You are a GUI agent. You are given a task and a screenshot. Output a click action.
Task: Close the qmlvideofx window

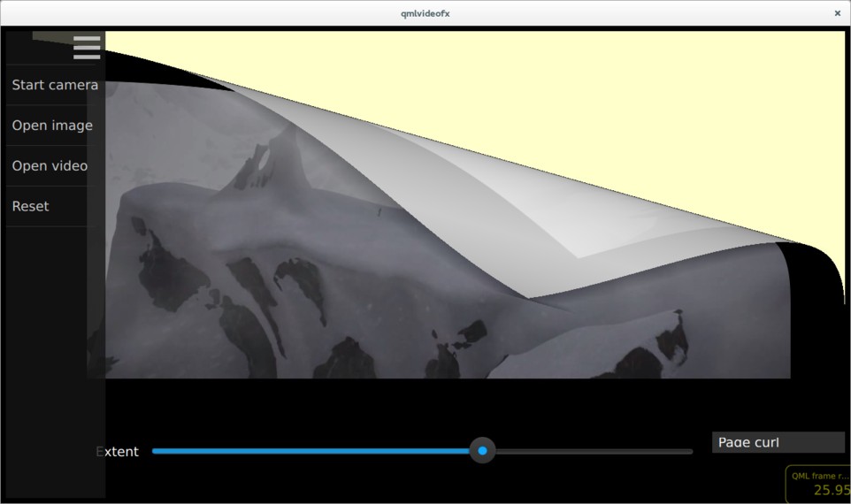[837, 13]
